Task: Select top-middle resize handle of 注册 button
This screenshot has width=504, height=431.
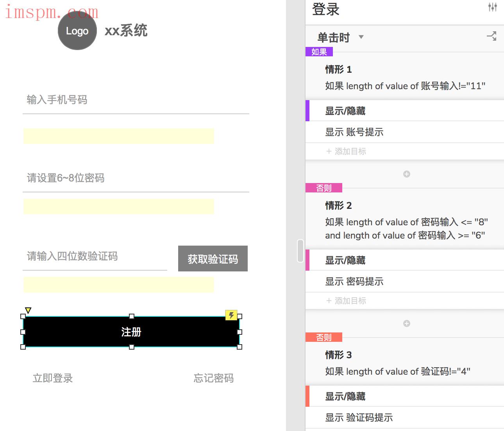Action: pyautogui.click(x=132, y=316)
